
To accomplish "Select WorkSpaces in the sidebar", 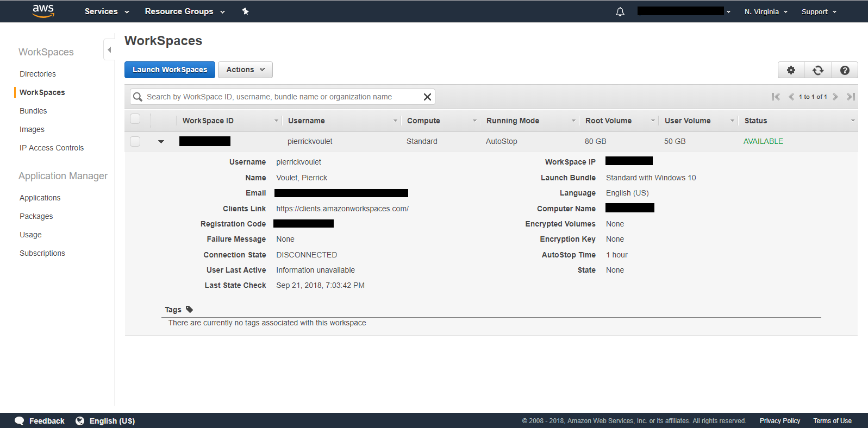I will (42, 92).
